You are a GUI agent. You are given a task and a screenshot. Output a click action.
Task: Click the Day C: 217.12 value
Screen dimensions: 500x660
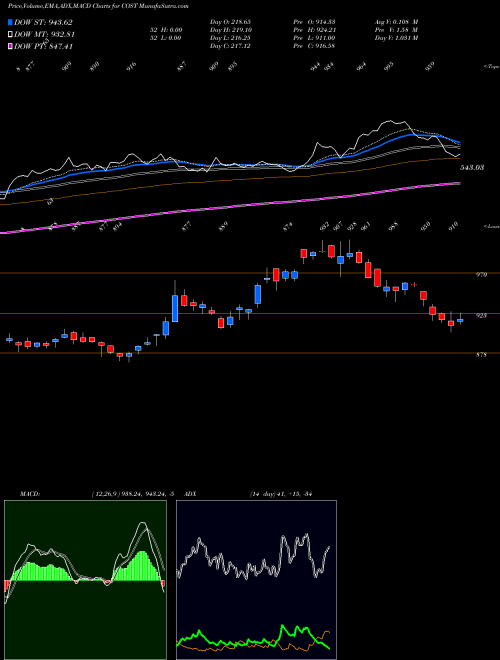coord(230,46)
